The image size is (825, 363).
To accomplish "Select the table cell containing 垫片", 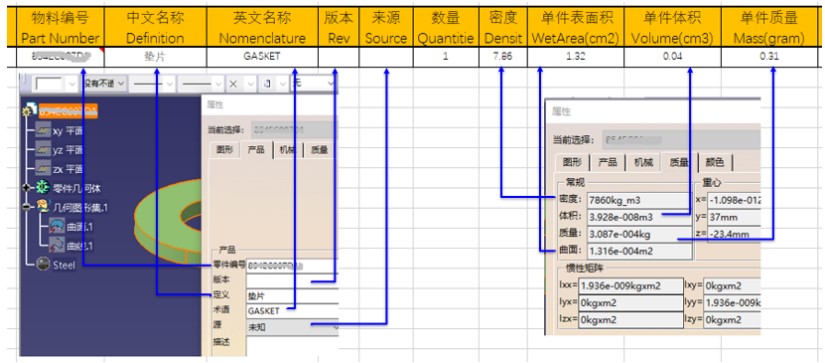I will pos(156,57).
